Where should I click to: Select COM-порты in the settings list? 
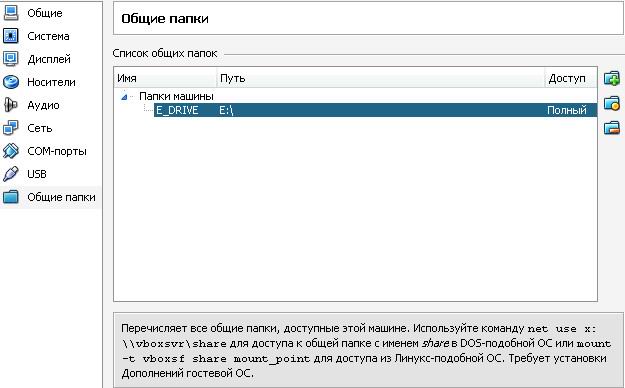tap(57, 152)
